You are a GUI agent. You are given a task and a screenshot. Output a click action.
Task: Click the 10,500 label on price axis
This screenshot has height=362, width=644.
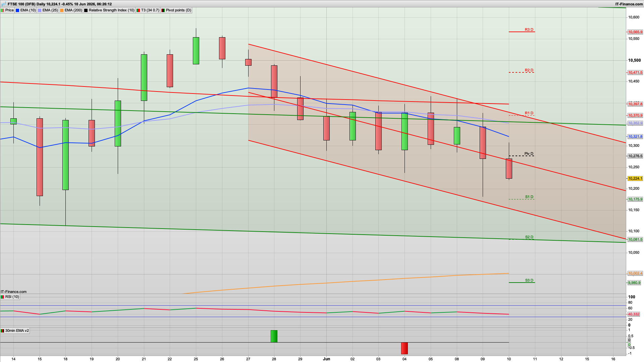pyautogui.click(x=634, y=60)
